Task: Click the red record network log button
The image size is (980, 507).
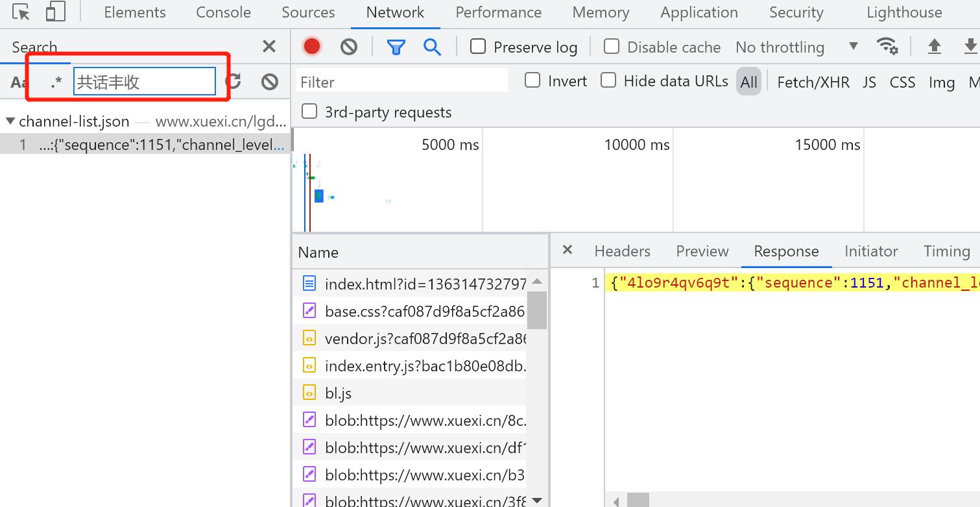Action: click(x=312, y=46)
